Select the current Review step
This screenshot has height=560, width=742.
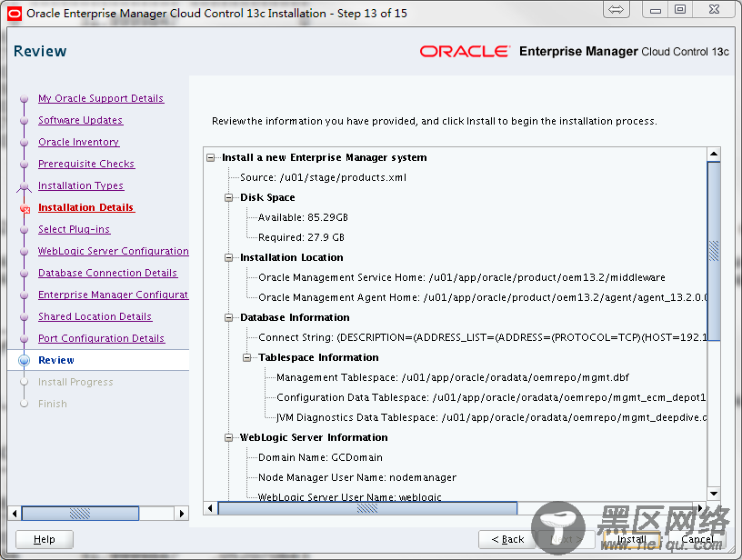point(55,360)
